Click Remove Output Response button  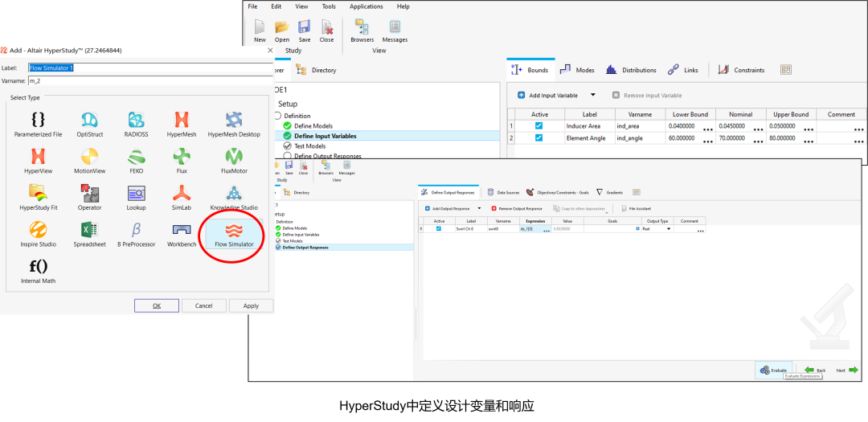(517, 209)
